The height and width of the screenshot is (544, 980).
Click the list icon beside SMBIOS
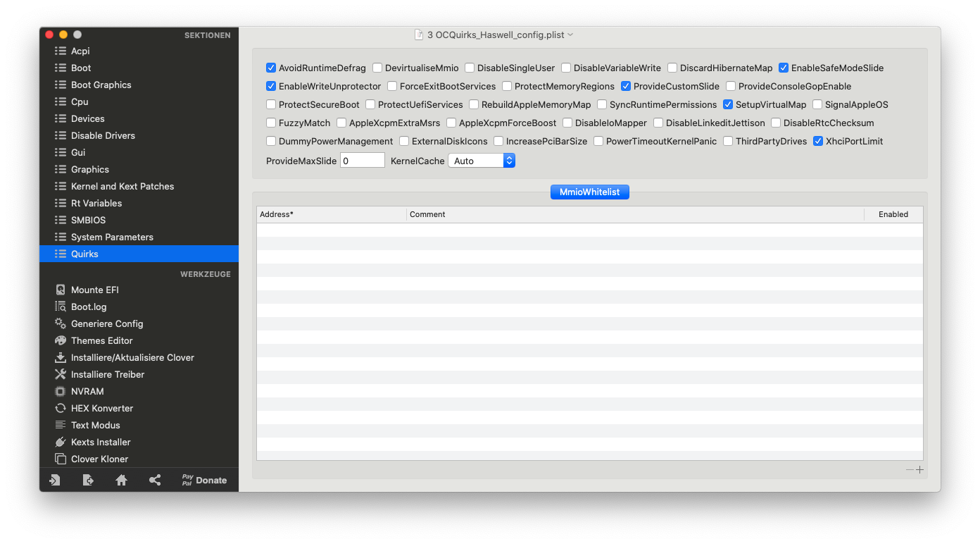(61, 220)
